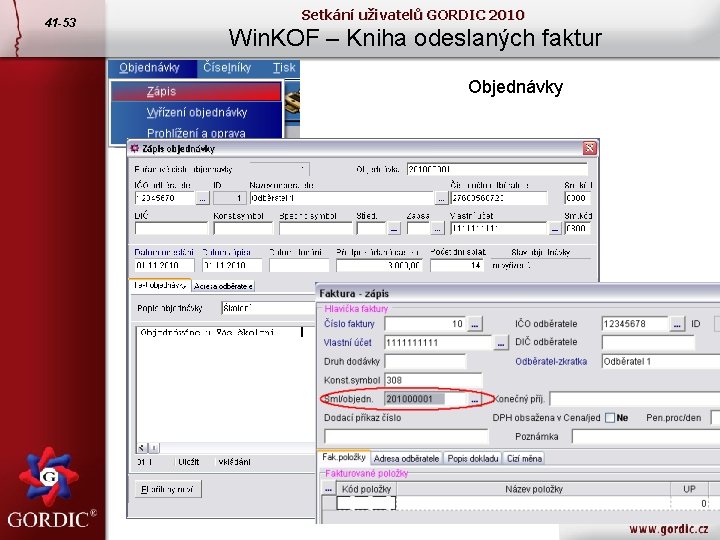Click invoice IČO odběratele field
The width and height of the screenshot is (720, 540).
point(635,324)
